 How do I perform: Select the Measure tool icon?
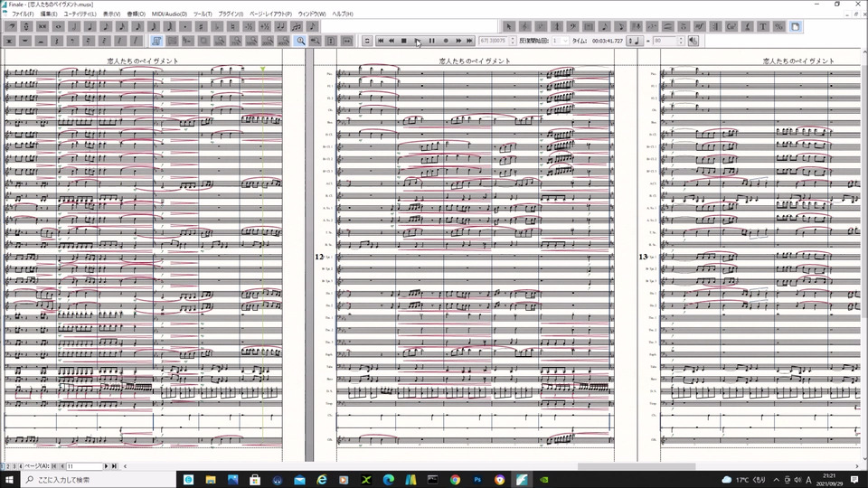(589, 26)
